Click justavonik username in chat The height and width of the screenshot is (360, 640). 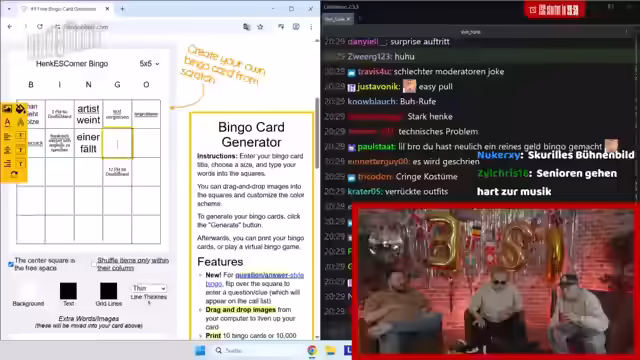tap(378, 87)
